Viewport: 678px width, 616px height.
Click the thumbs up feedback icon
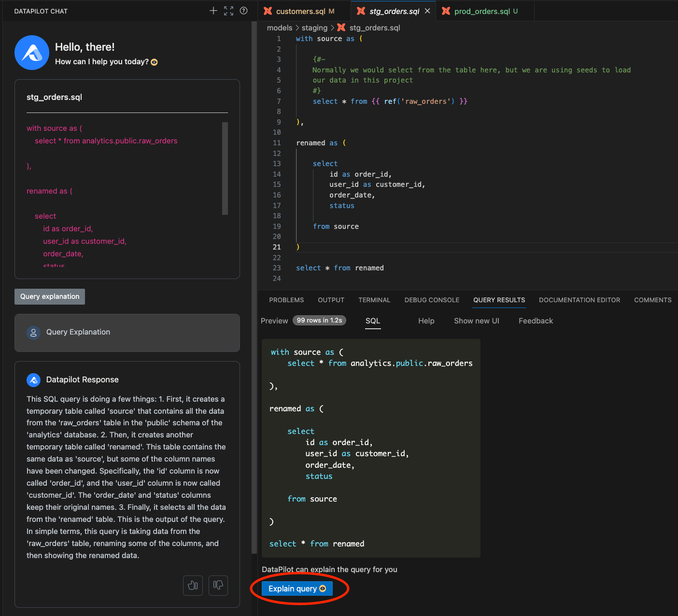pyautogui.click(x=193, y=586)
